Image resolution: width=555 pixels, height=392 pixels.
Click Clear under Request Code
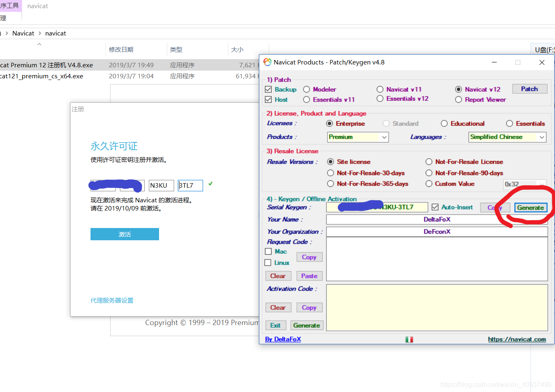[x=278, y=276]
